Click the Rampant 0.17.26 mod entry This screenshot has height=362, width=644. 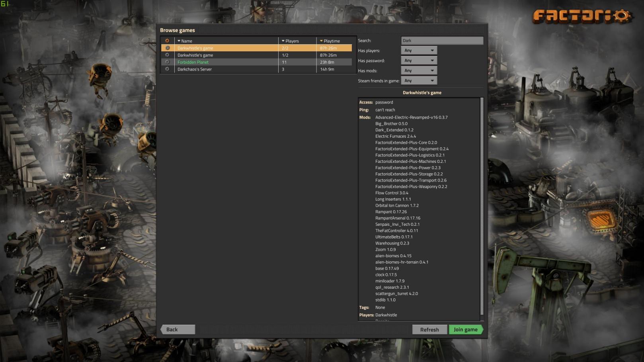click(x=391, y=212)
